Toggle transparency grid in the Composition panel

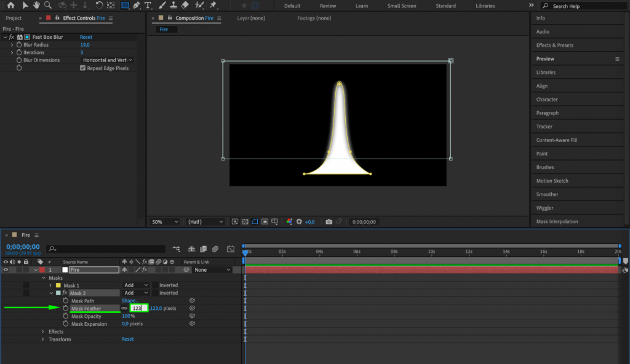pyautogui.click(x=246, y=221)
